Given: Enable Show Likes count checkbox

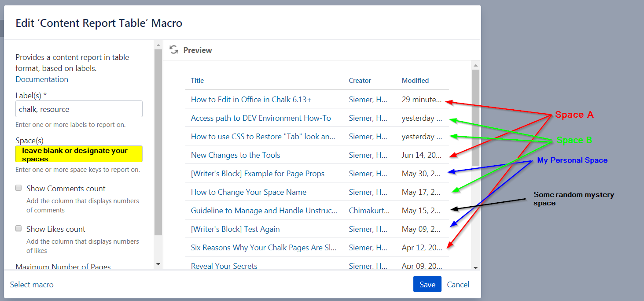Looking at the screenshot, I should pos(18,228).
